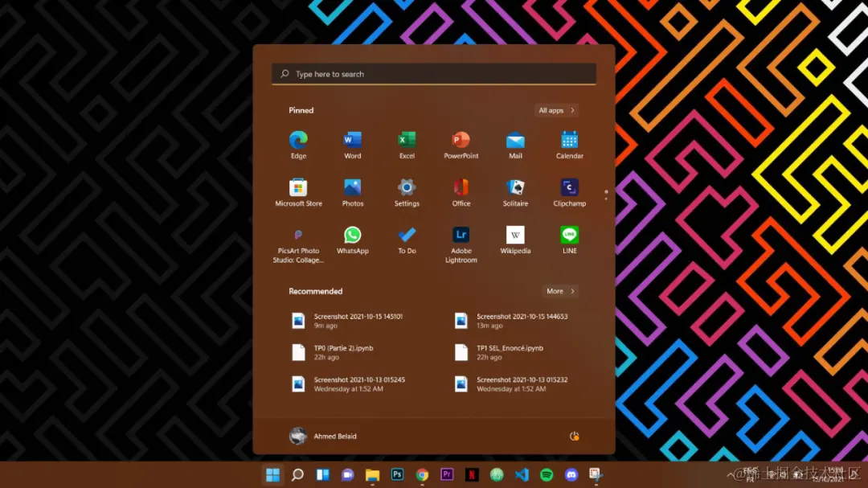
Task: Open TP1 SEL_Enoncé.ipynb recommended file
Action: pos(514,352)
